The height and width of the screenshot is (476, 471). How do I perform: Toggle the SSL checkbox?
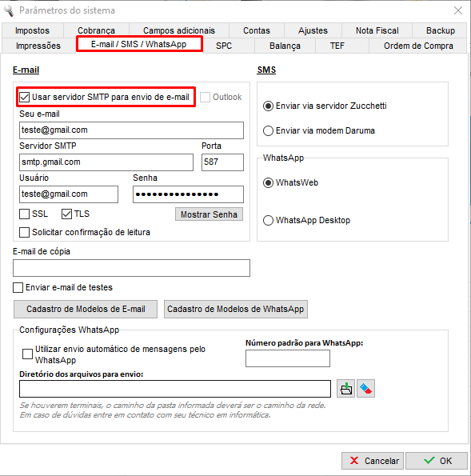[24, 214]
